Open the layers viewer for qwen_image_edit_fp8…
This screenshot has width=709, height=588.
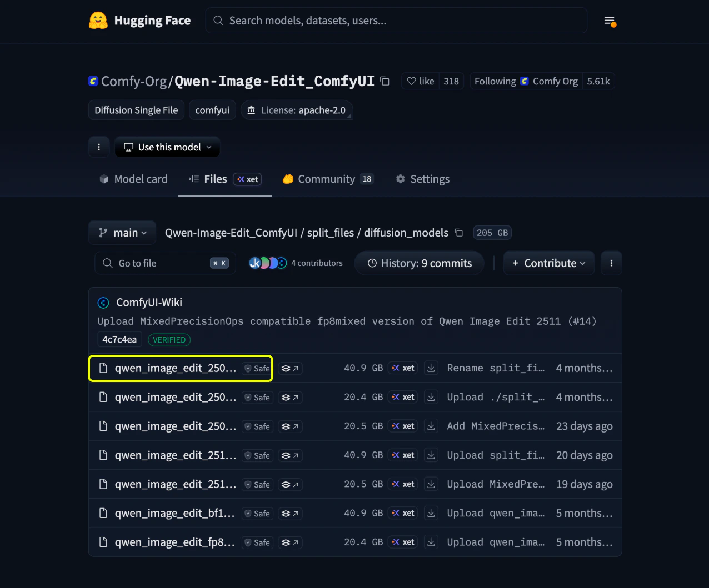pos(290,542)
